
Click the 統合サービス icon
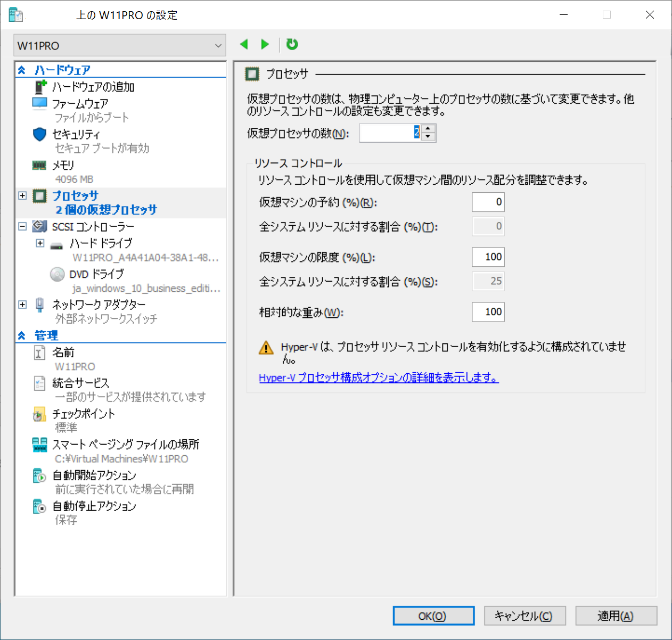40,383
